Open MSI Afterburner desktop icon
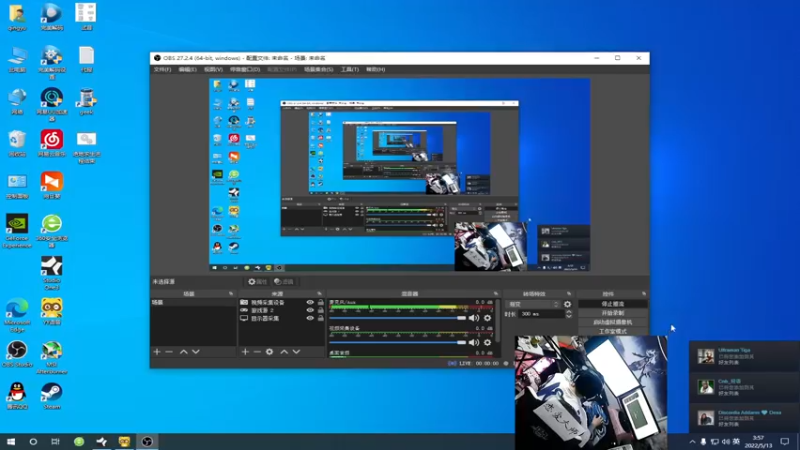 [x=52, y=358]
